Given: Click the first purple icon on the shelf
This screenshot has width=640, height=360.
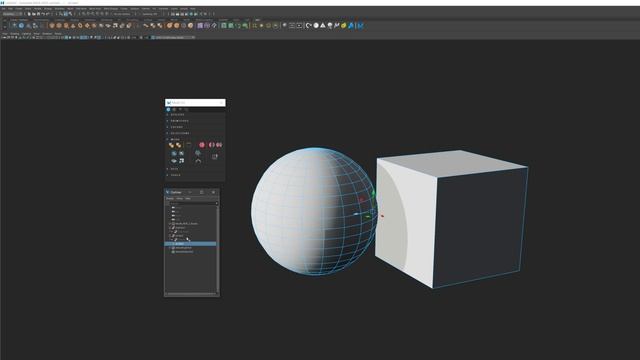Looking at the screenshot, I should coord(200,25).
